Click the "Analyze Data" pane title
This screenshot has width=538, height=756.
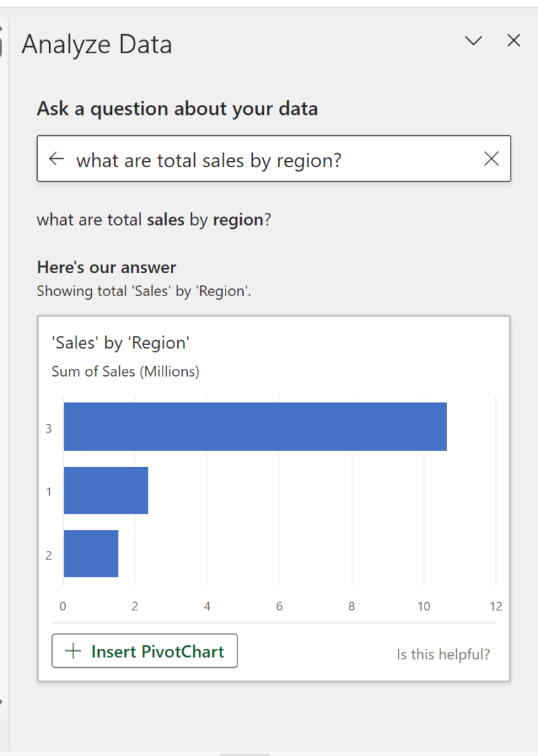(x=97, y=45)
